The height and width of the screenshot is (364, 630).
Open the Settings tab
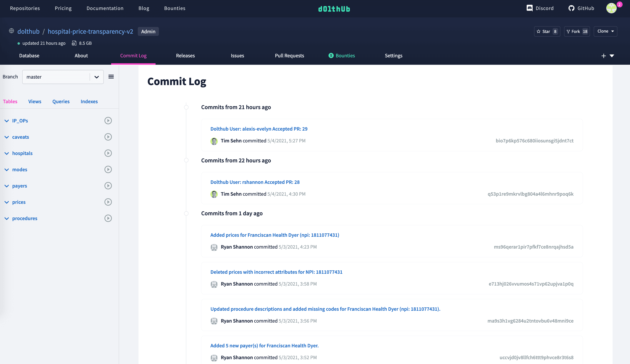(394, 56)
